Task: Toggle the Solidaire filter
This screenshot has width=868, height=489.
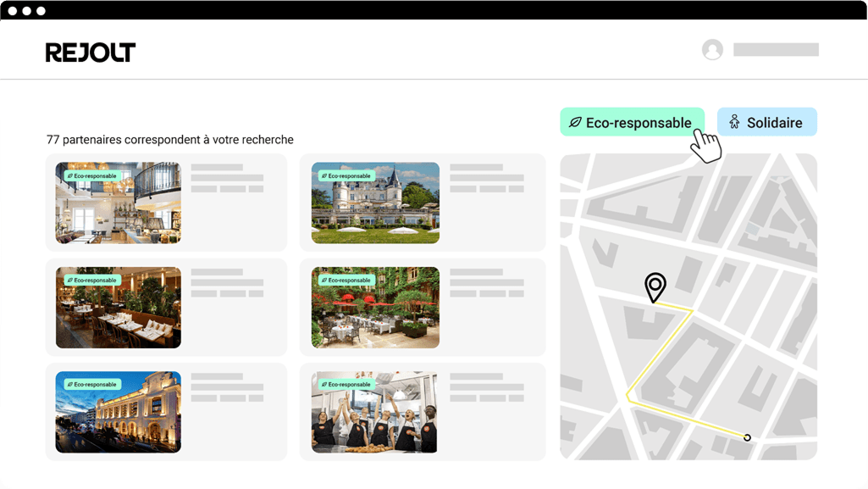Action: pyautogui.click(x=766, y=123)
